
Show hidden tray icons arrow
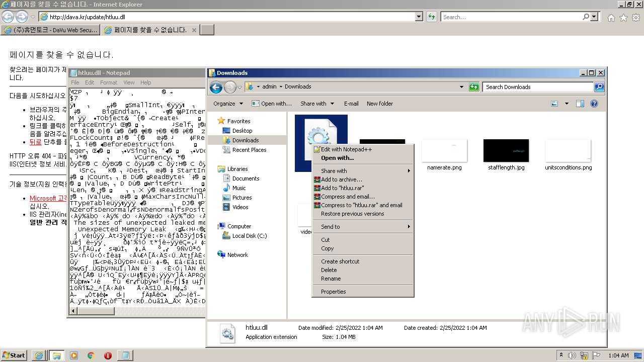pos(561,355)
